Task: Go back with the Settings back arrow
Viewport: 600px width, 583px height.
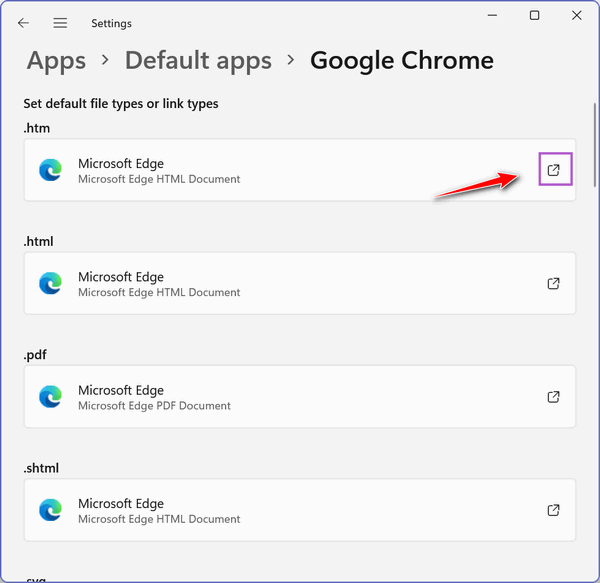Action: [x=23, y=23]
